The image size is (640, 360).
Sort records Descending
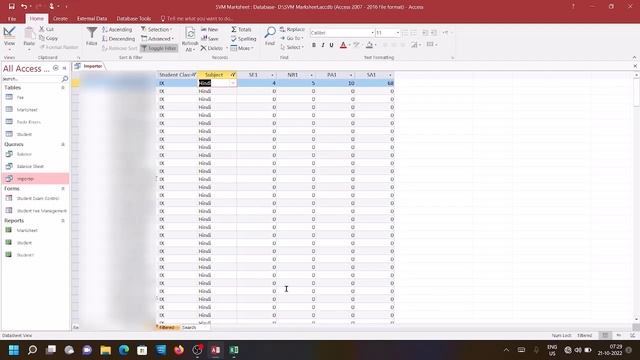[118, 39]
